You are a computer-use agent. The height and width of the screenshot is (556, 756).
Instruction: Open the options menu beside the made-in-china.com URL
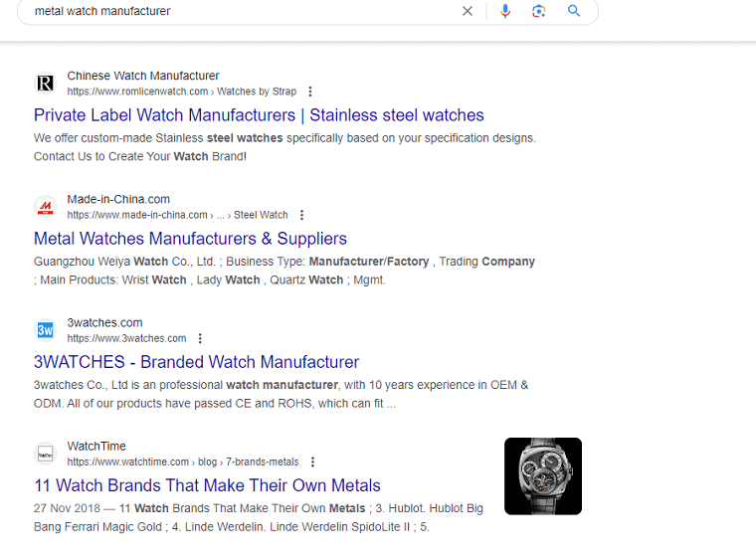click(x=301, y=215)
